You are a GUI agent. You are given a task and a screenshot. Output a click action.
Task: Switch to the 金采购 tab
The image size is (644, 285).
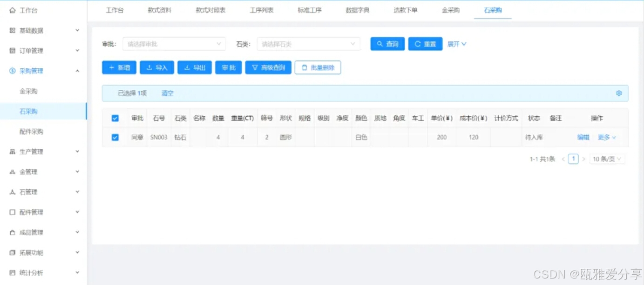[450, 10]
